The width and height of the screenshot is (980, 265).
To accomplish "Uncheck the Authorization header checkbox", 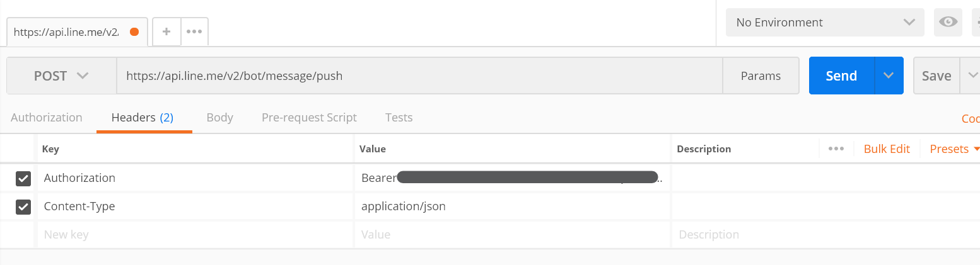I will (x=23, y=178).
